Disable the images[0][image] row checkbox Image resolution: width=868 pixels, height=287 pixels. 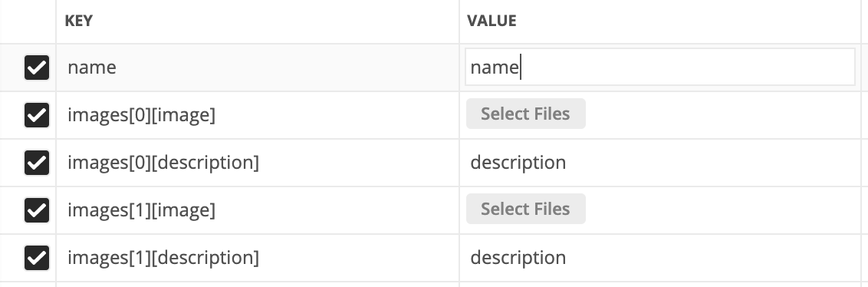pos(37,115)
